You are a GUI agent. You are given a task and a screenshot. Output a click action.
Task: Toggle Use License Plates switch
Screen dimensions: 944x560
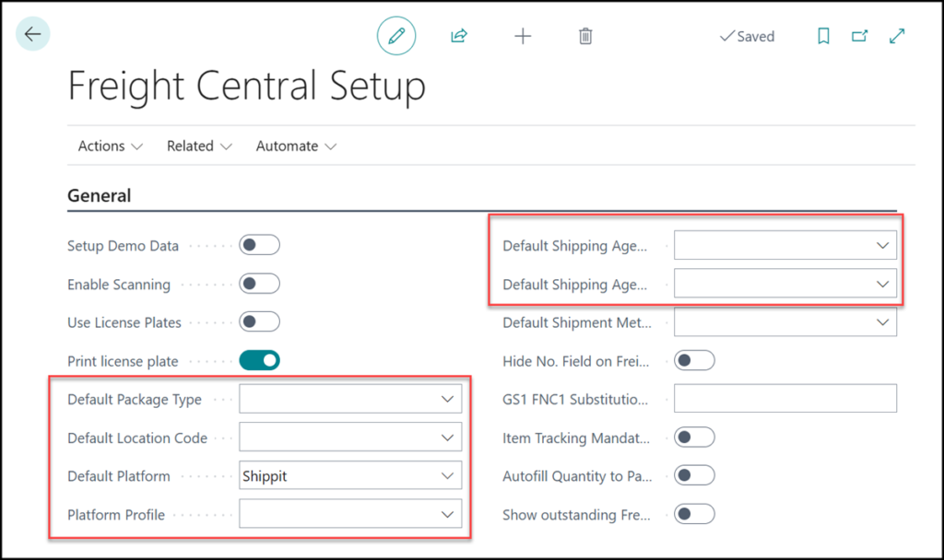[x=259, y=322]
